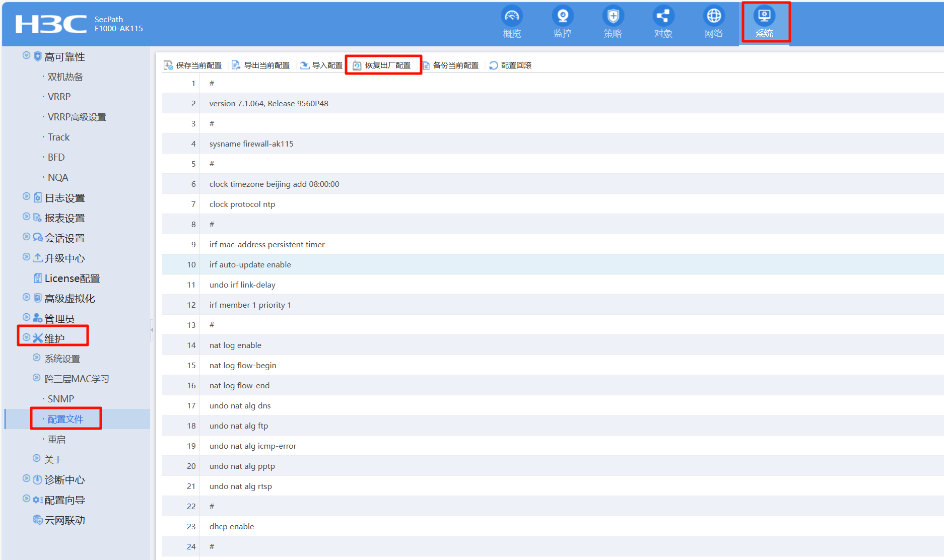The image size is (944, 560).
Task: Open the 系统 system icon
Action: 764,16
